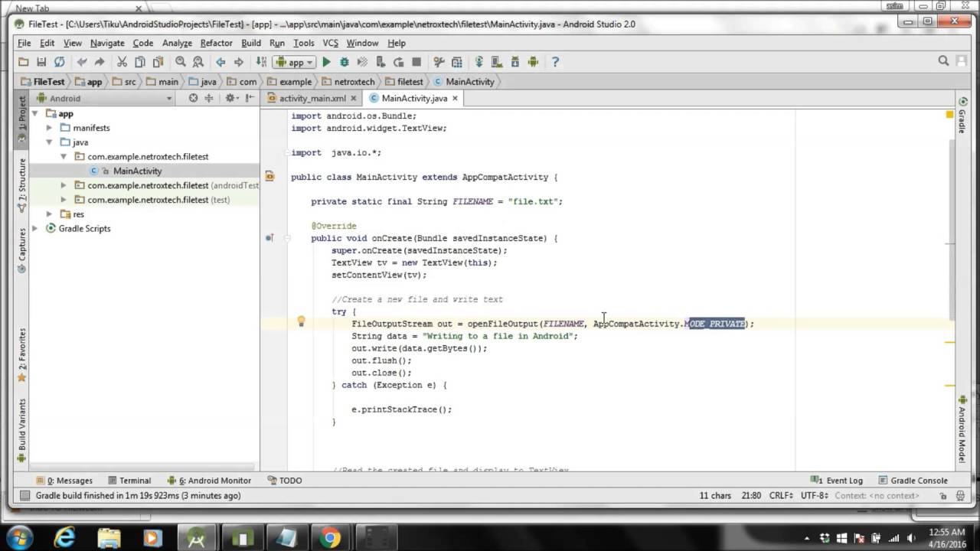Click the editor vertical scrollbar
980x551 pixels.
click(x=952, y=230)
